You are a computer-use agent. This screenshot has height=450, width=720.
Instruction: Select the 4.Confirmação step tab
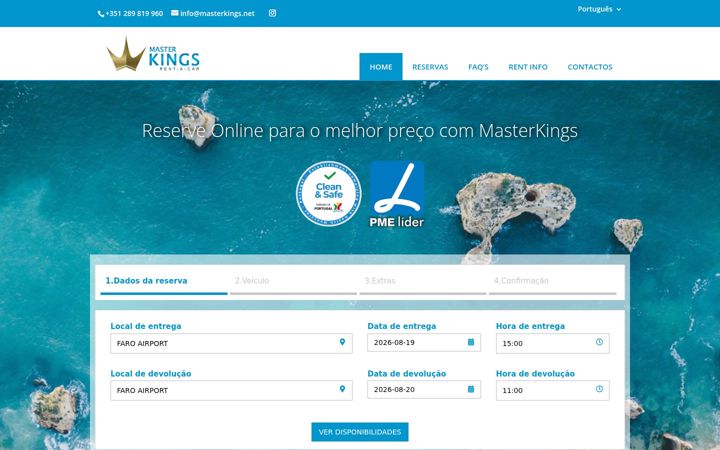(552, 281)
